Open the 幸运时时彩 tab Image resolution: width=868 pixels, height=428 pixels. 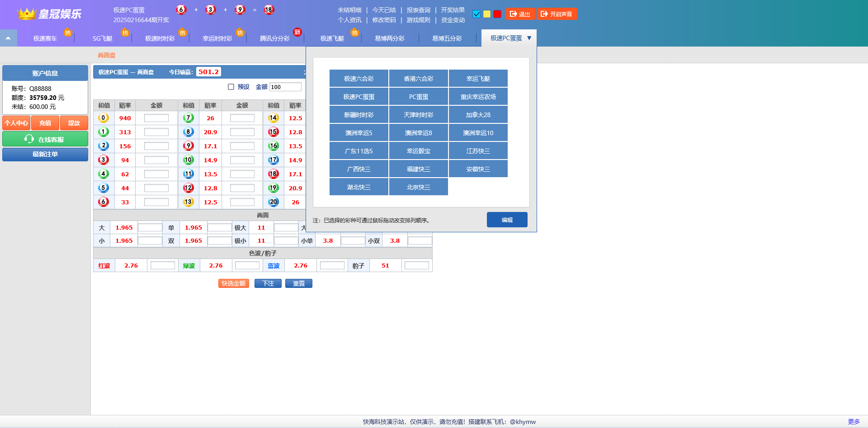pos(217,38)
